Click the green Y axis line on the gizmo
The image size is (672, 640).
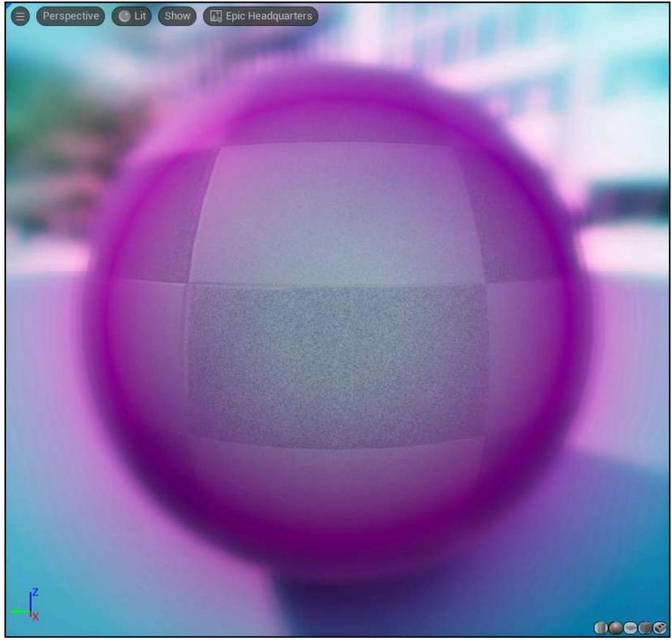19,611
